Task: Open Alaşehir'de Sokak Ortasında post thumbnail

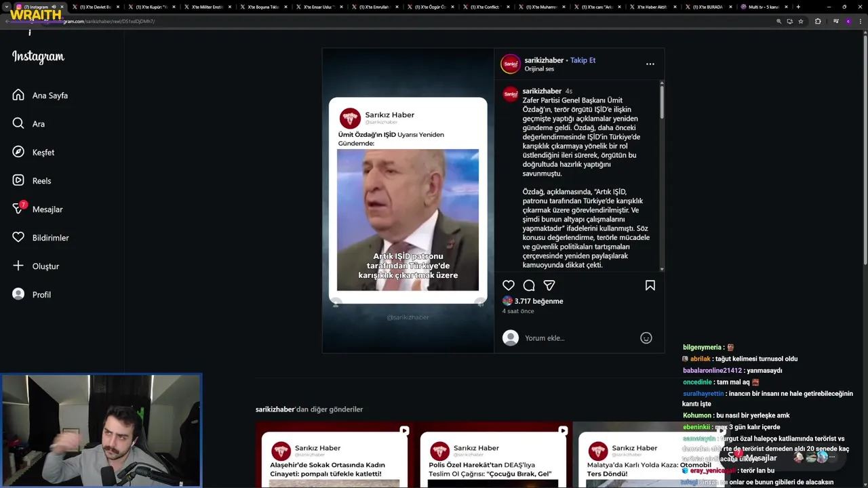Action: [334, 454]
